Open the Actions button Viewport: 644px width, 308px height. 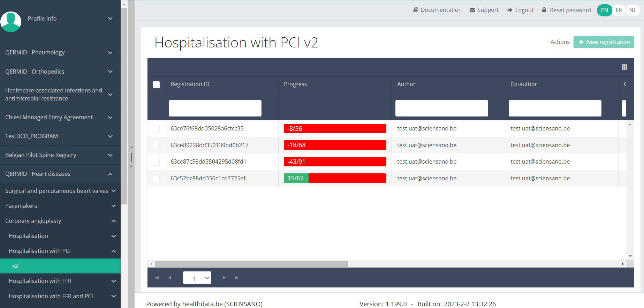point(560,42)
